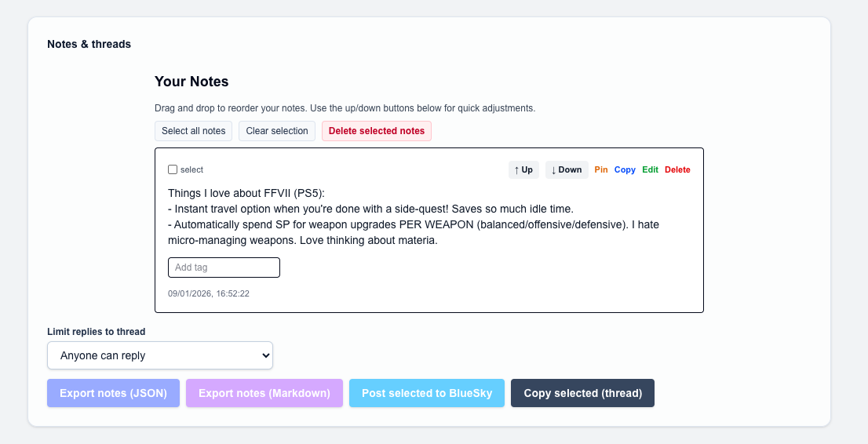
Task: Pin the FFVII note
Action: click(601, 169)
